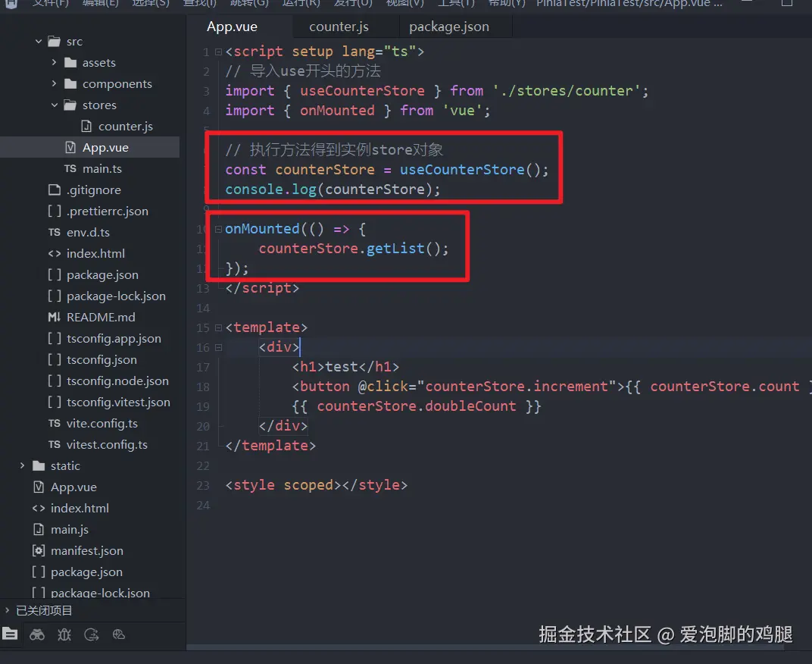Click the assets folder icon
The height and width of the screenshot is (664, 812).
click(70, 63)
